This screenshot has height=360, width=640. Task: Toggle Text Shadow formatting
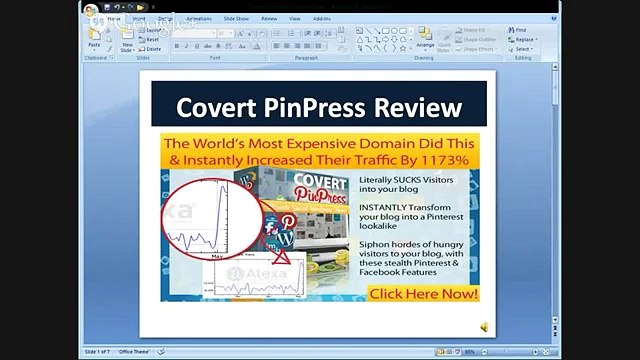pyautogui.click(x=218, y=46)
